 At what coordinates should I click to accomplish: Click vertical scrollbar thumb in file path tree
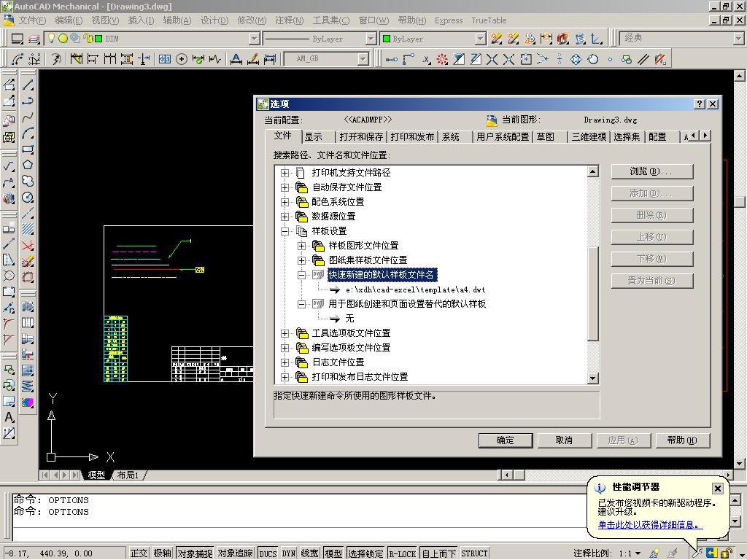(592, 294)
